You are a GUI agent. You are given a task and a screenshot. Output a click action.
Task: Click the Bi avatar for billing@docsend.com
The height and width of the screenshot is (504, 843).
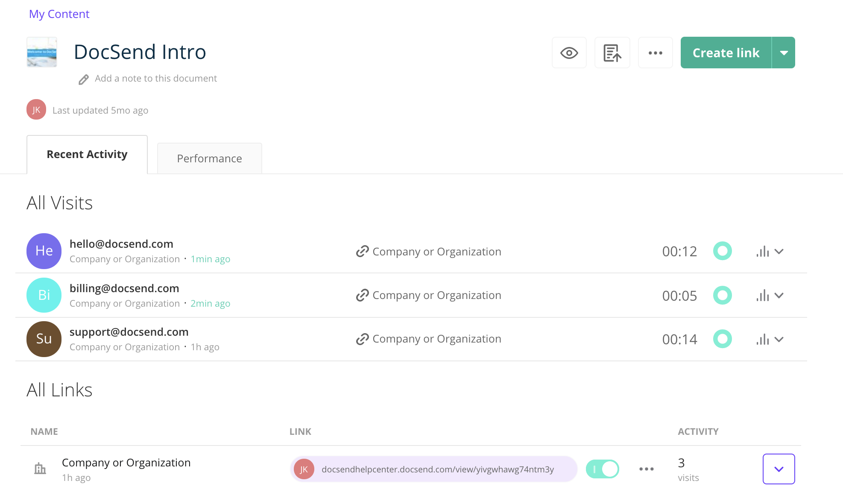44,295
